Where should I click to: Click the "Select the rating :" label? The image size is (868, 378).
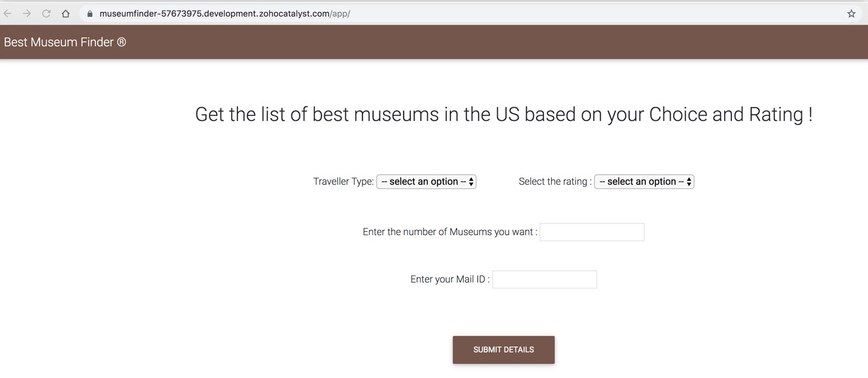click(x=555, y=182)
